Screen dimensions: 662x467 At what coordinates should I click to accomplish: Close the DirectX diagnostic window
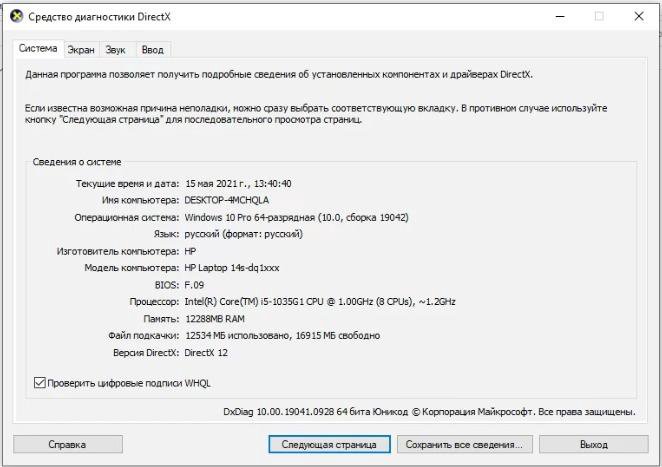coord(638,16)
